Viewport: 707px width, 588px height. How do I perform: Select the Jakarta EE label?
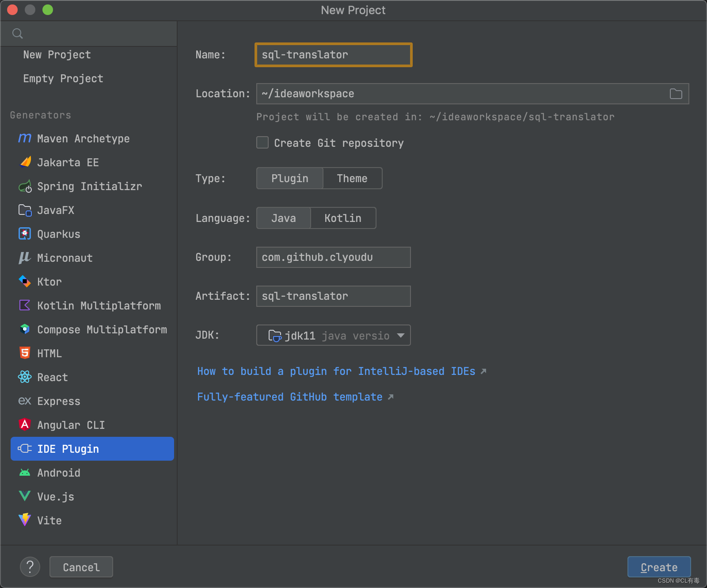68,163
